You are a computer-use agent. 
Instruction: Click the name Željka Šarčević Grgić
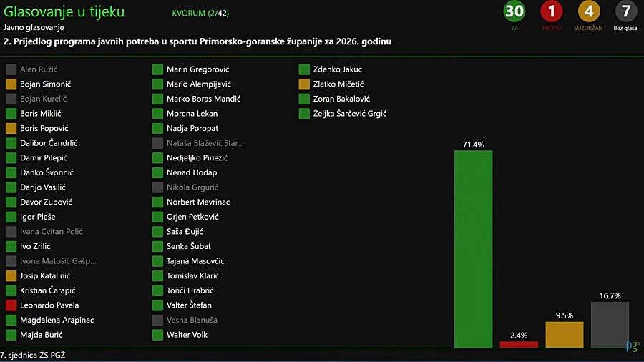[350, 114]
